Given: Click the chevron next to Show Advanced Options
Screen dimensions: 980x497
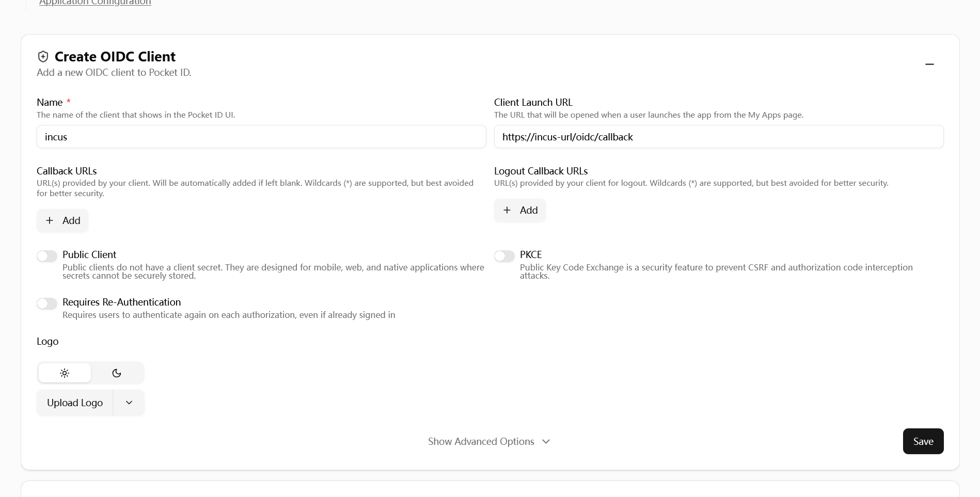Looking at the screenshot, I should click(546, 442).
